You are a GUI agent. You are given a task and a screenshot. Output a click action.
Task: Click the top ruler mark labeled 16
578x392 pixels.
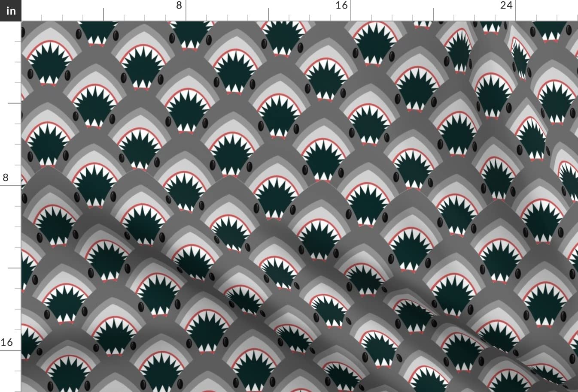[341, 6]
